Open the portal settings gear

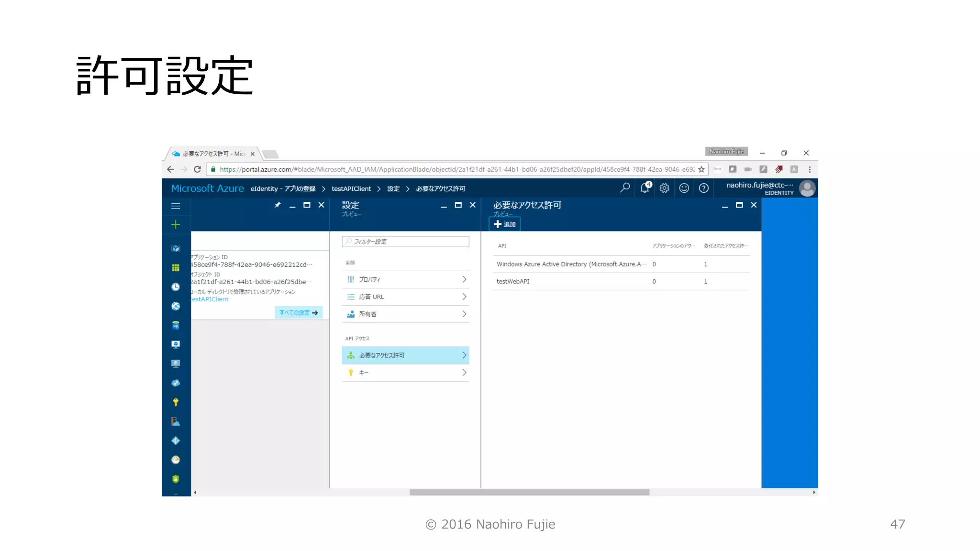664,188
